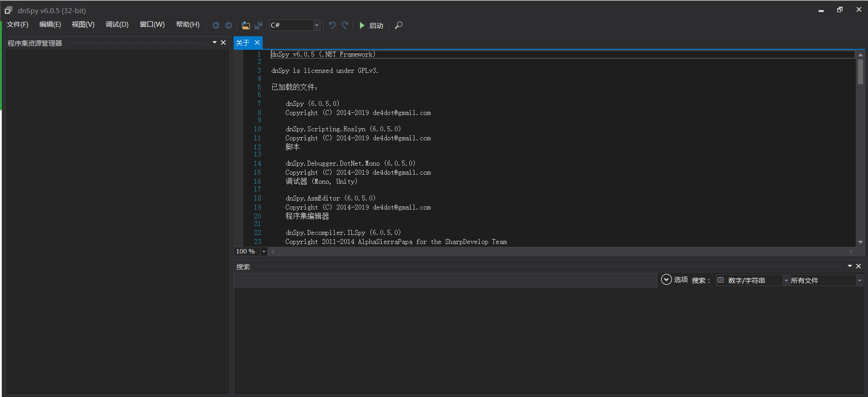Click the scroll down arrow in editor
Screen dimensions: 868x397
point(860,242)
